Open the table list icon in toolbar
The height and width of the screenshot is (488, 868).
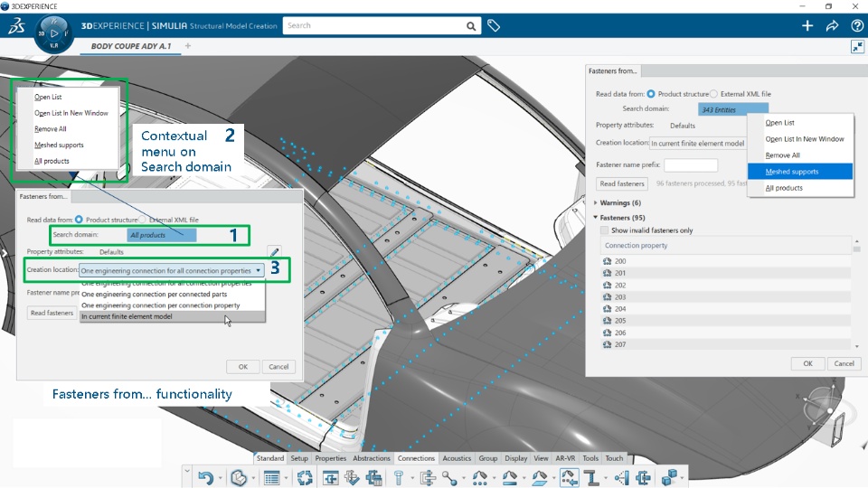point(272,477)
